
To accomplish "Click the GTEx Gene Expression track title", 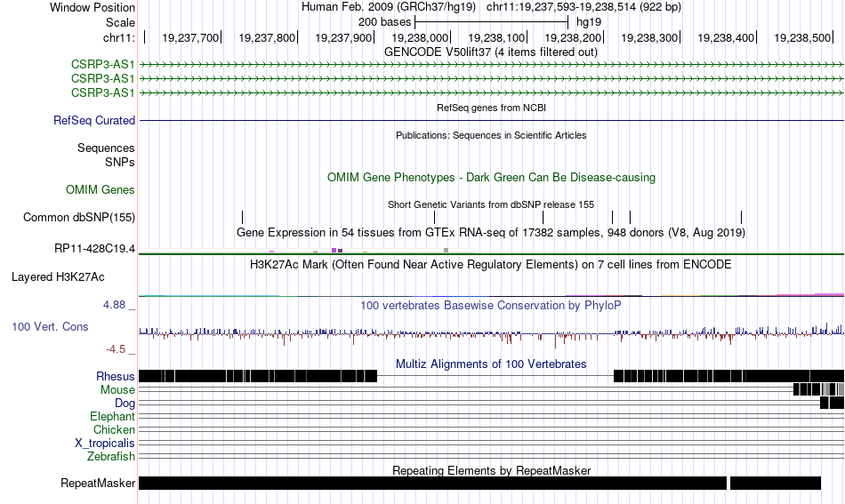I will (491, 233).
